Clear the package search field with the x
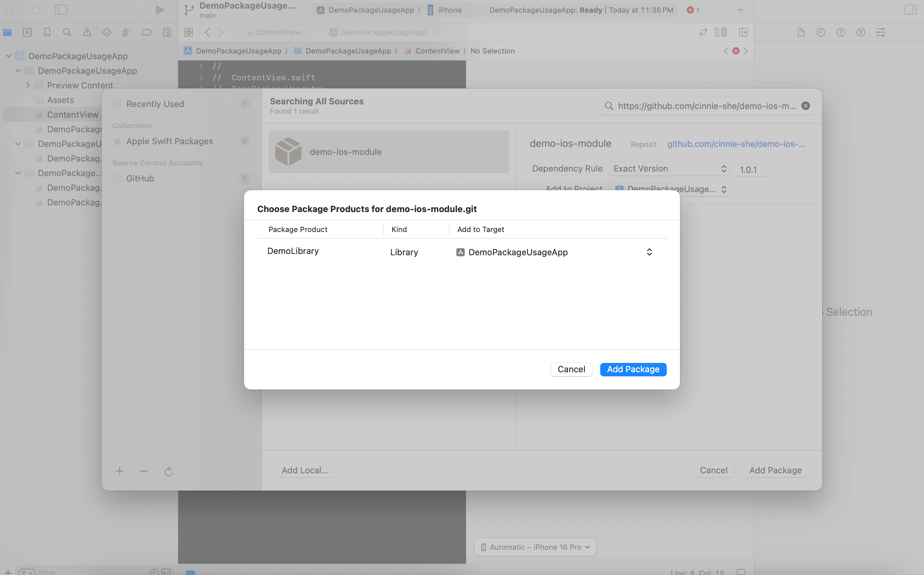The image size is (924, 575). (806, 106)
